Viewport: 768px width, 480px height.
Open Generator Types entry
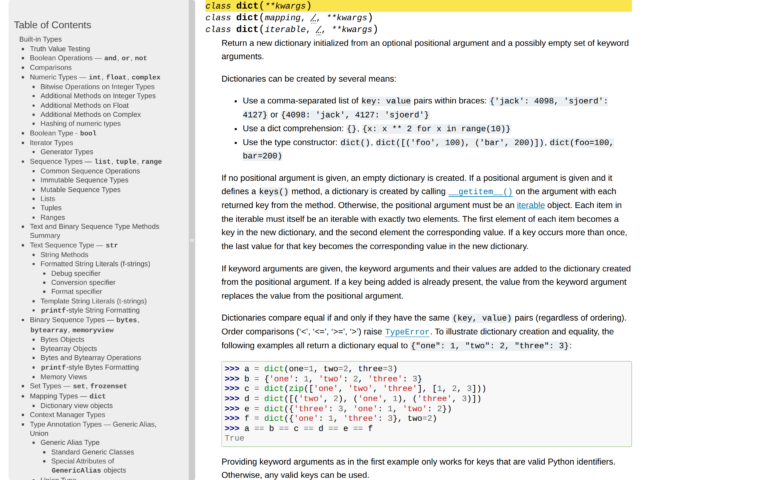coord(67,152)
